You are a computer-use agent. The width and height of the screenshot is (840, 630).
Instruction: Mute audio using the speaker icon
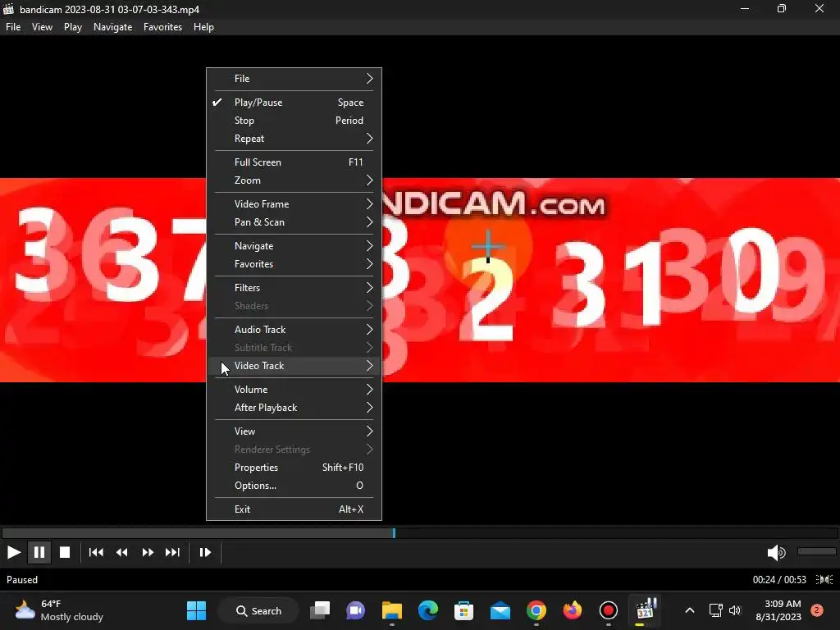(x=776, y=552)
